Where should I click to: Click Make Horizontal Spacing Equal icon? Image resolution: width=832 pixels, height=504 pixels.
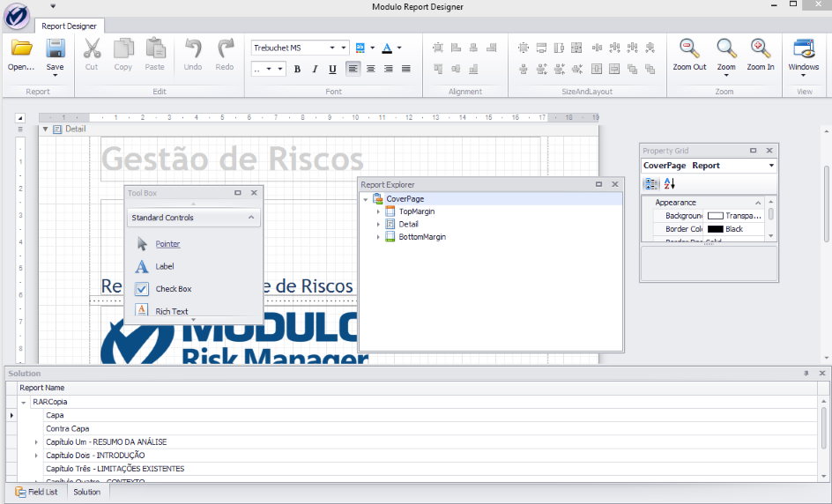(597, 48)
